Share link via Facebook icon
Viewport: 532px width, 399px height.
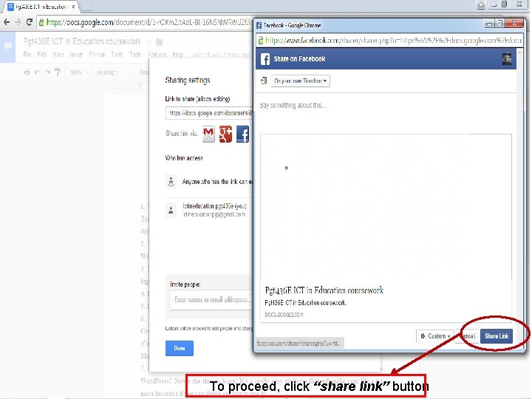point(242,134)
